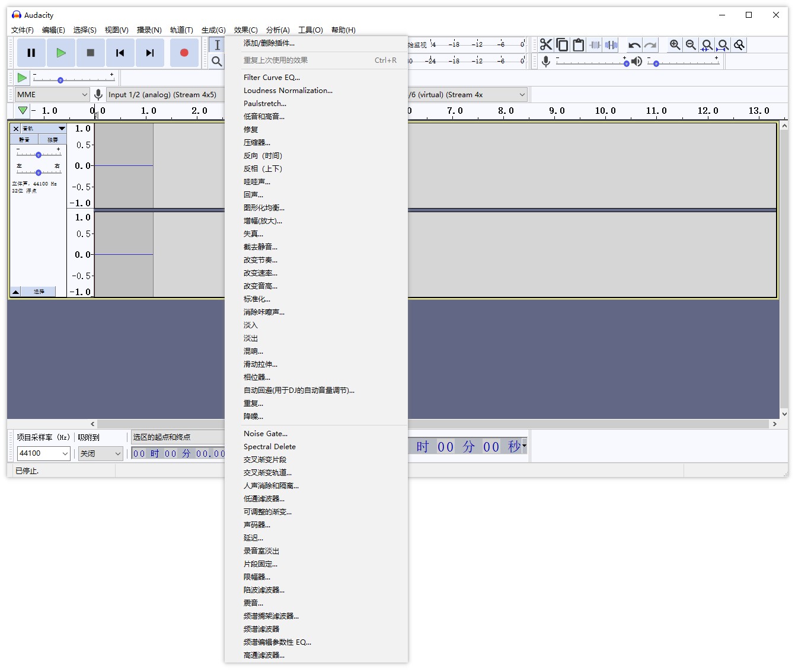The width and height of the screenshot is (795, 672).
Task: Choose 高通滤波器... effect
Action: [316, 655]
